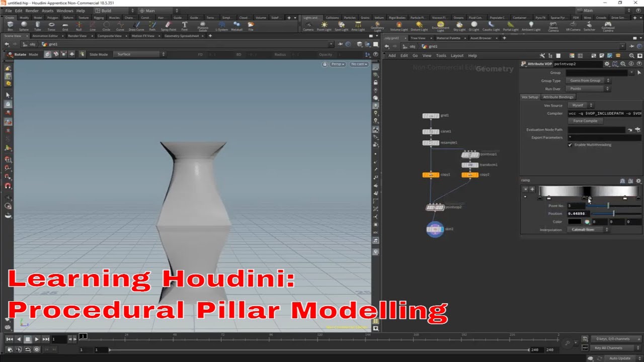Open the Persp viewport dropdown
The image size is (644, 362).
(338, 64)
